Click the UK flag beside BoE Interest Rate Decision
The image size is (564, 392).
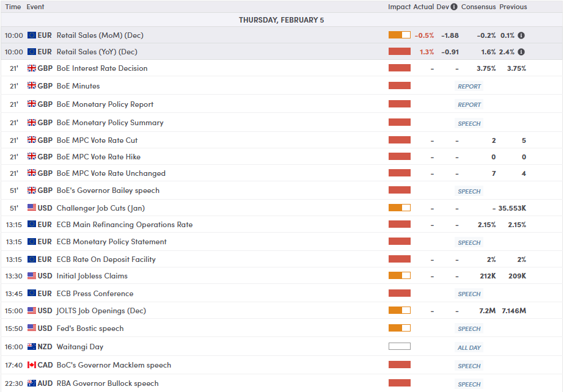point(32,68)
